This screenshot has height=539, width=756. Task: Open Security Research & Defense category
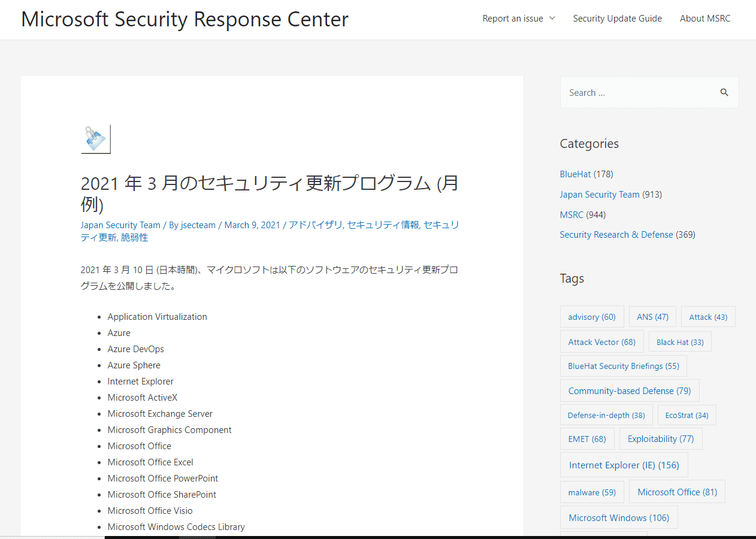pyautogui.click(x=616, y=235)
